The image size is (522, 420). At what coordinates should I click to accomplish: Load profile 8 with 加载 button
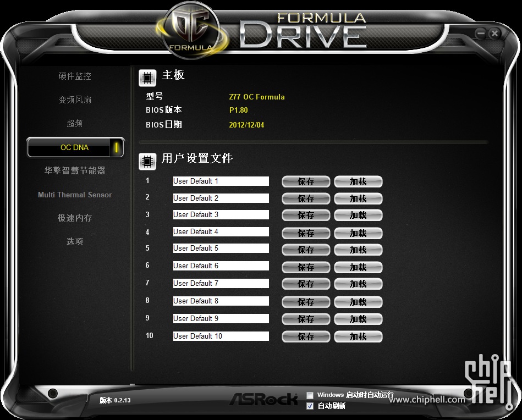358,302
